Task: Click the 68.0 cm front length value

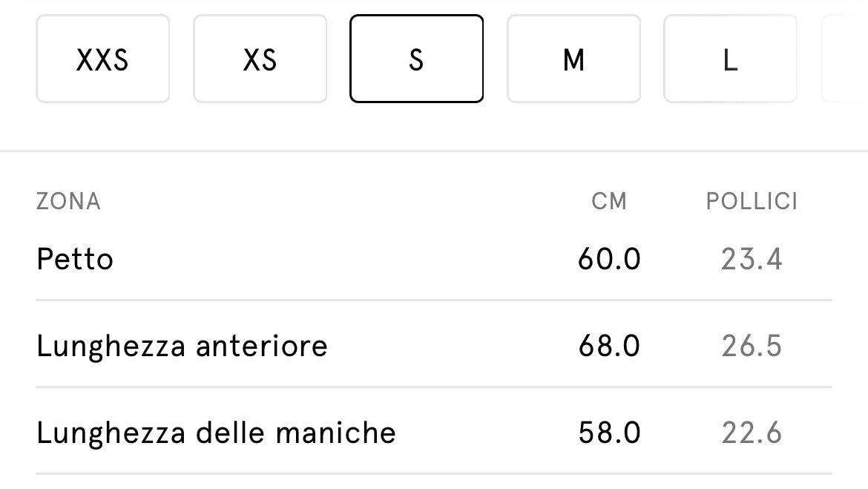Action: pos(609,346)
